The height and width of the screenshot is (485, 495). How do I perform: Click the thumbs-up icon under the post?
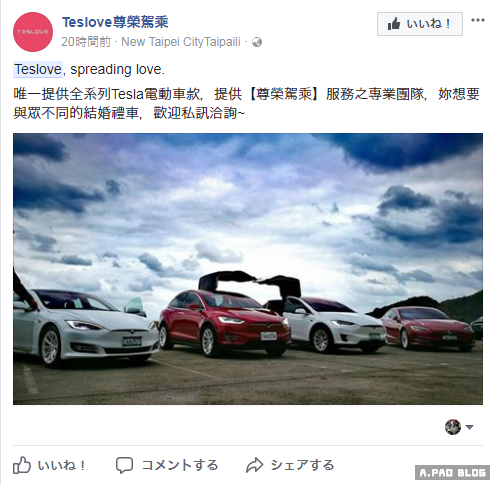(22, 465)
